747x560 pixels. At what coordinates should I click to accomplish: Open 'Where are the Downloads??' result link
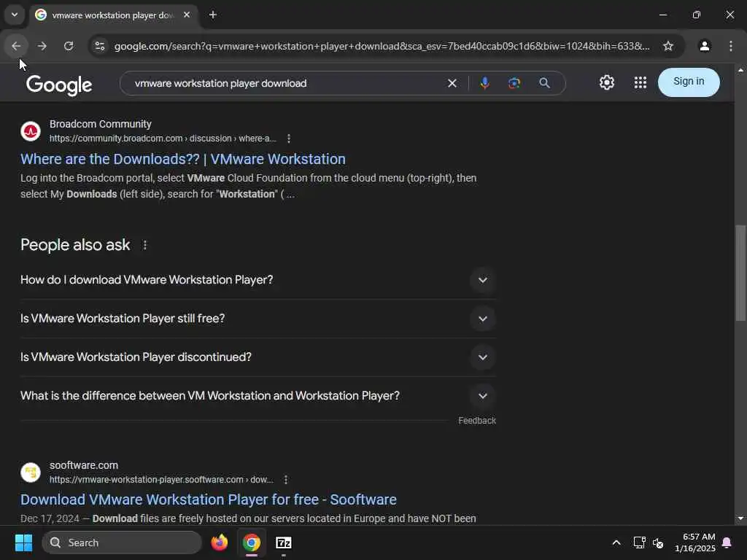click(x=183, y=159)
